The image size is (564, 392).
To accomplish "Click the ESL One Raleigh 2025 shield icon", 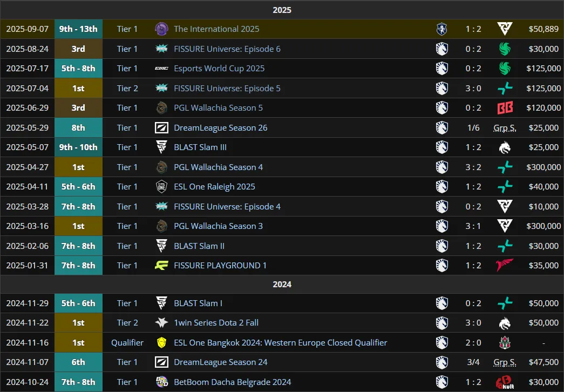I will pyautogui.click(x=161, y=187).
